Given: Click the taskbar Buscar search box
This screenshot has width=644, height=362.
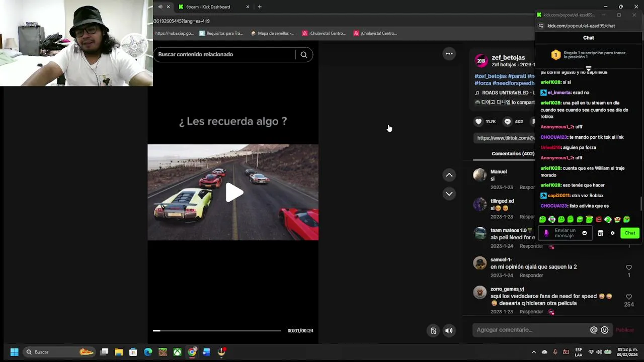Looking at the screenshot, I should point(59,352).
